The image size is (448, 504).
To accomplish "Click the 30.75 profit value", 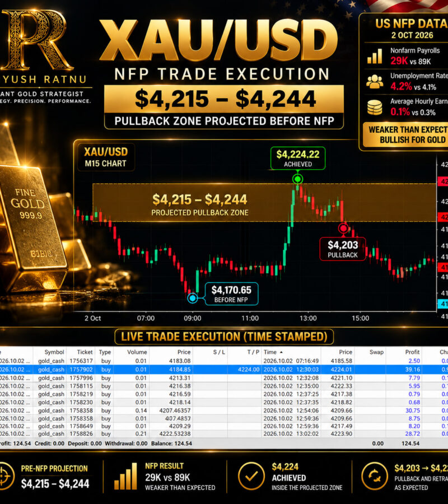I will 413,410.
